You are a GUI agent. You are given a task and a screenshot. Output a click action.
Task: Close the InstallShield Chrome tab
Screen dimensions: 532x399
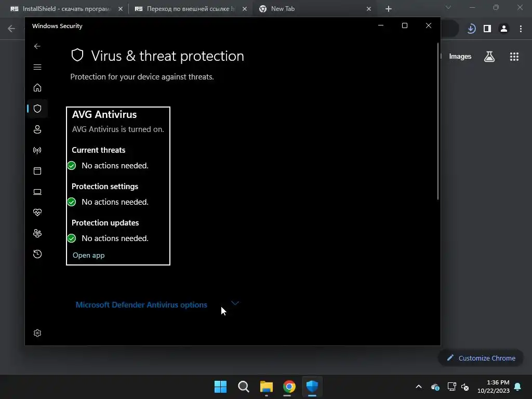tap(121, 9)
